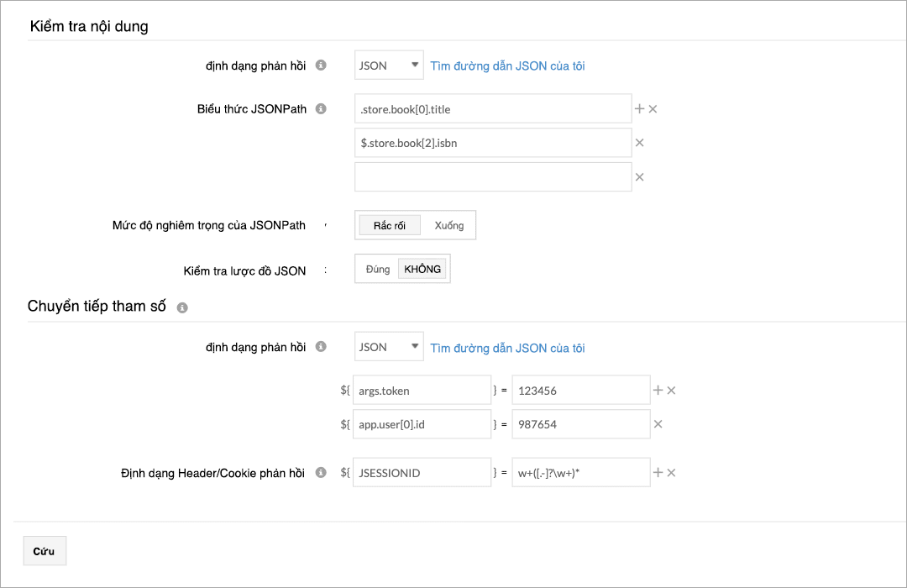Enable Đúng for JSON schema validation

[x=375, y=268]
